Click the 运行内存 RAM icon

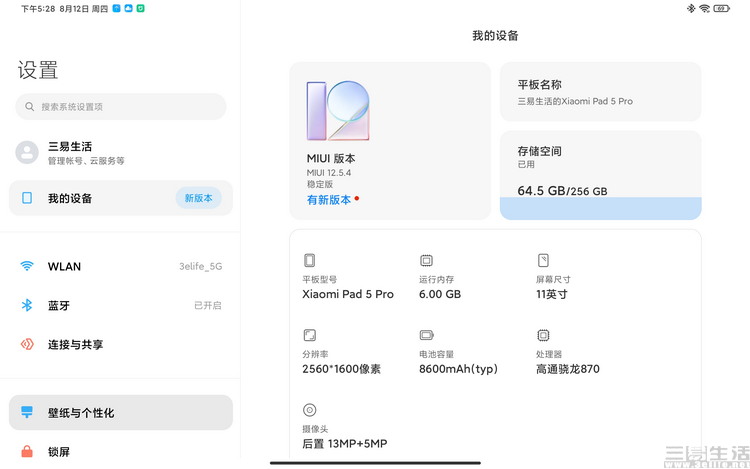(x=426, y=260)
